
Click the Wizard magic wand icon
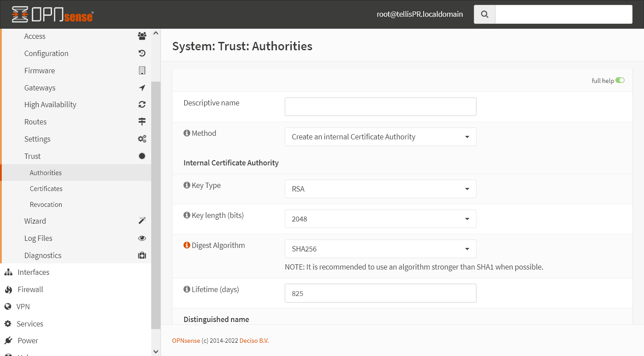coord(142,220)
